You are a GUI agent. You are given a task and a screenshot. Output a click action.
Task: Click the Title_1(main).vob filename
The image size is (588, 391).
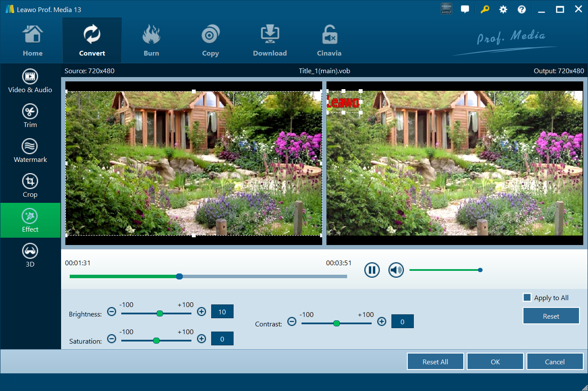click(324, 71)
